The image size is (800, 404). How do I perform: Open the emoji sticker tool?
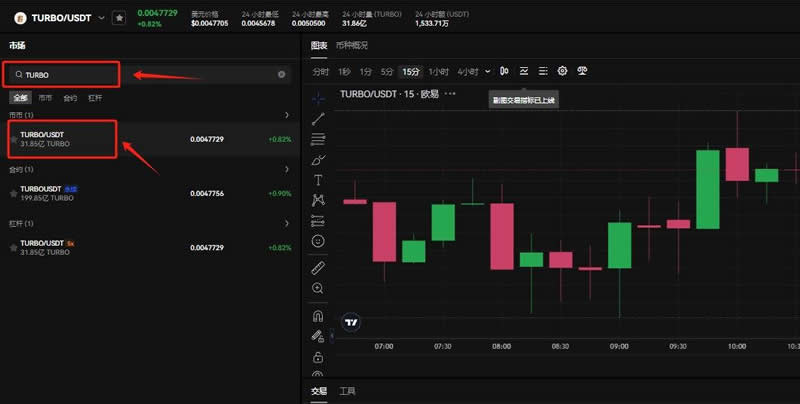pos(318,241)
